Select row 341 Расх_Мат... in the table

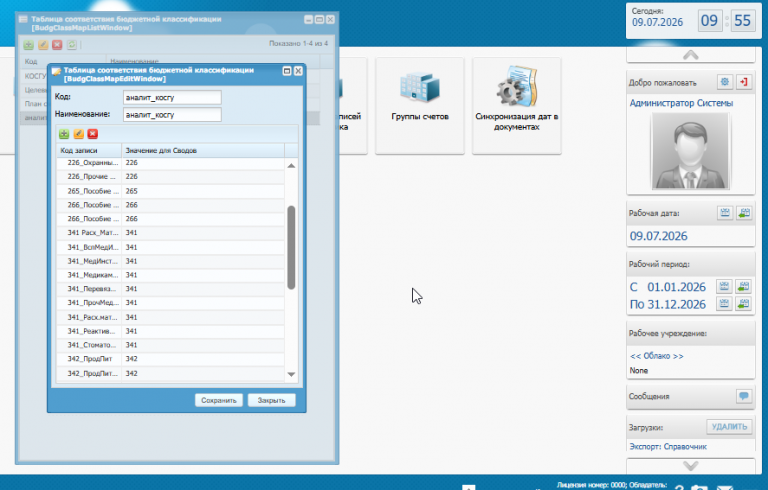pos(170,233)
